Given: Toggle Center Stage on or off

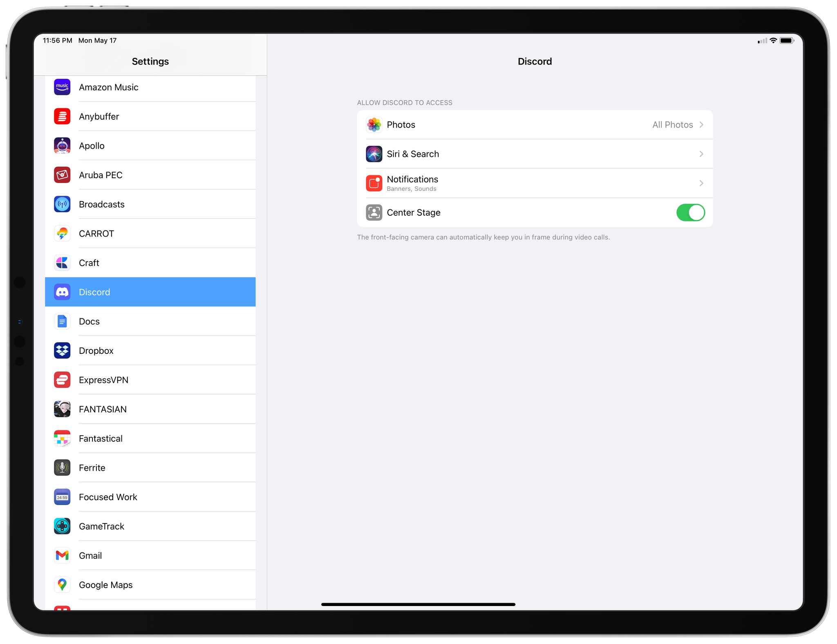Looking at the screenshot, I should click(690, 212).
